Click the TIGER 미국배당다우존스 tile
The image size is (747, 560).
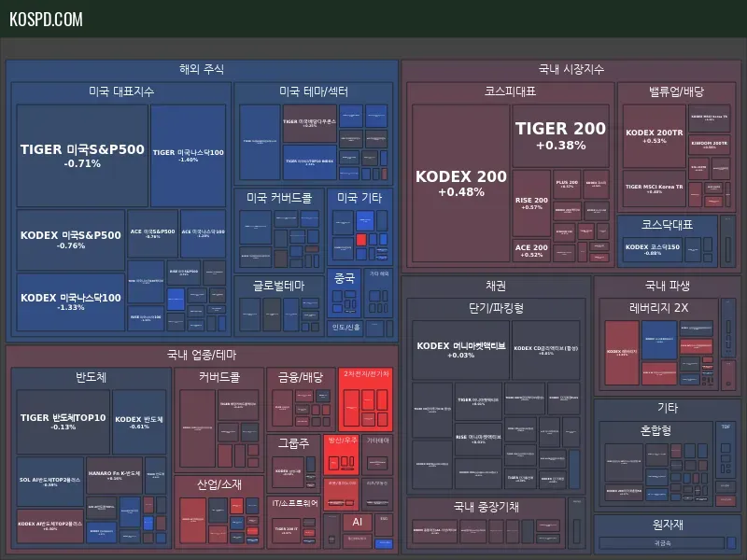click(310, 123)
